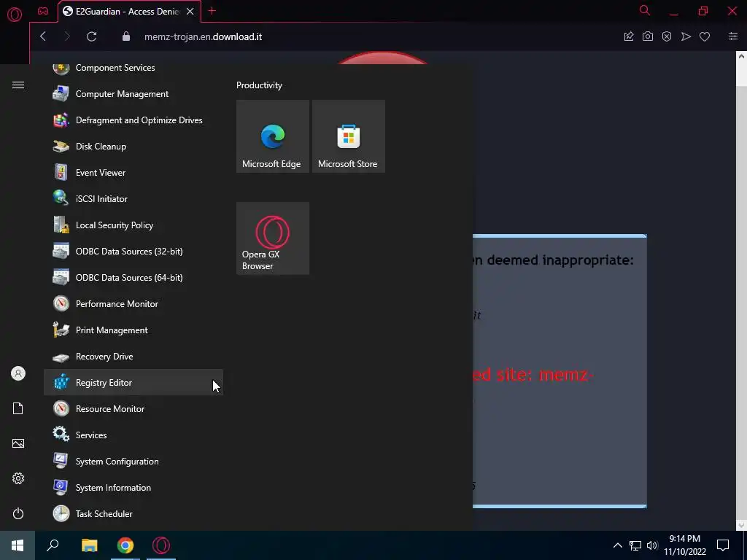The image size is (747, 560).
Task: Open the notification center
Action: [723, 545]
